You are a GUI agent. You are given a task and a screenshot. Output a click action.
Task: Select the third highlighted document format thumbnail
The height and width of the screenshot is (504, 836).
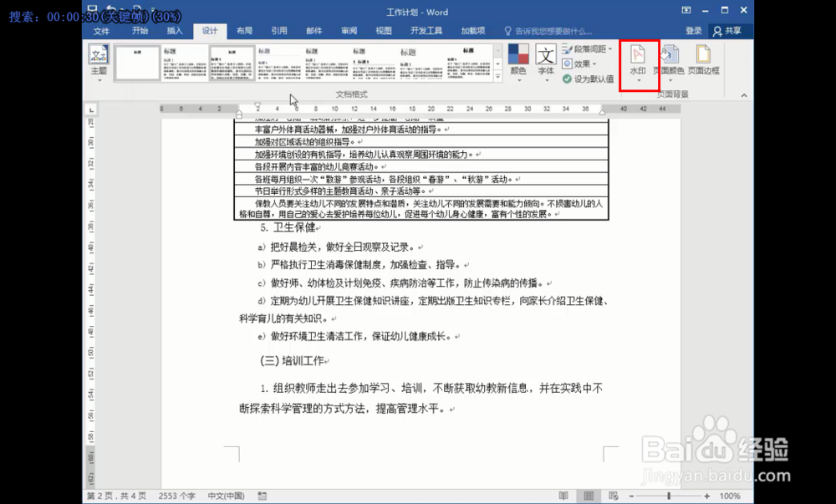pyautogui.click(x=232, y=63)
